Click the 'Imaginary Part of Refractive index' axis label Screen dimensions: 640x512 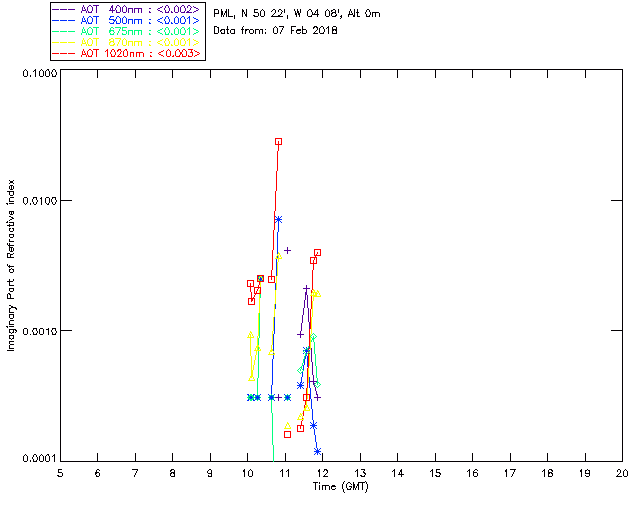[11, 265]
